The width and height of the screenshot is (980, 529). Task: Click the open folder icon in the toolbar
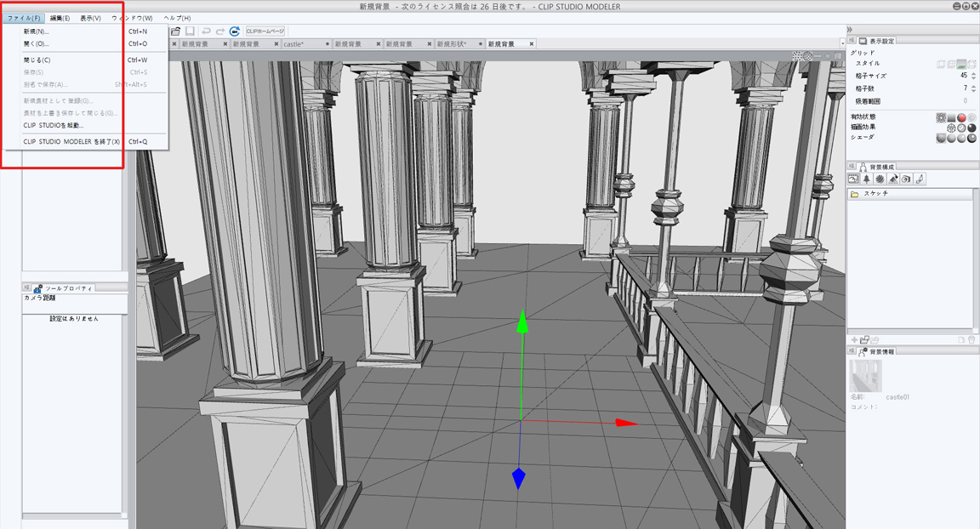176,31
